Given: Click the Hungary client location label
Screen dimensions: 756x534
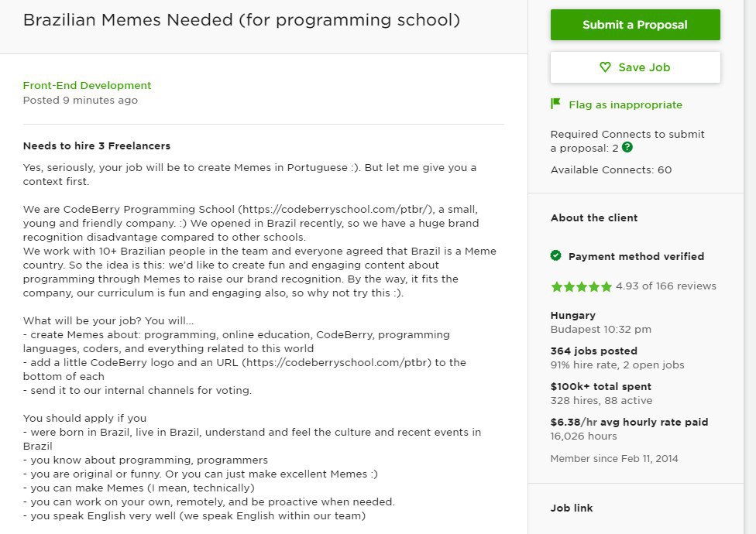Looking at the screenshot, I should pyautogui.click(x=572, y=316).
